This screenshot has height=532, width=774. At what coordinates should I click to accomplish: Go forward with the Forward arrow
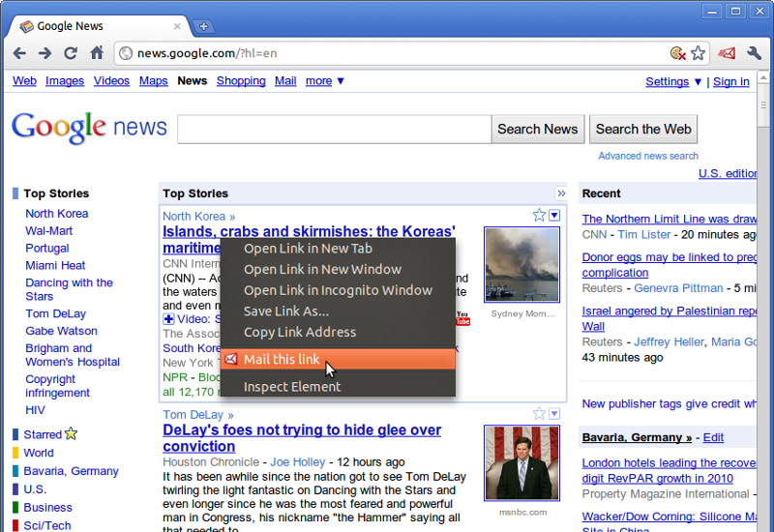point(45,53)
